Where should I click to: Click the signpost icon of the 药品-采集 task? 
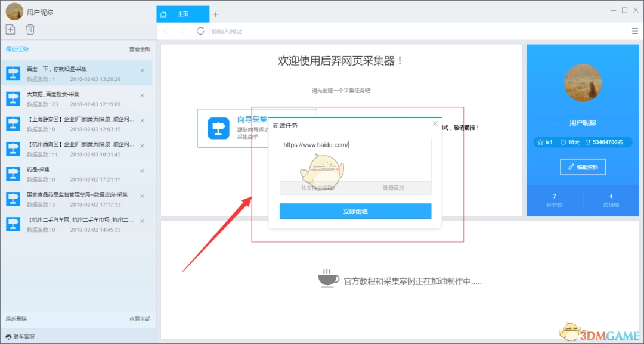13,174
